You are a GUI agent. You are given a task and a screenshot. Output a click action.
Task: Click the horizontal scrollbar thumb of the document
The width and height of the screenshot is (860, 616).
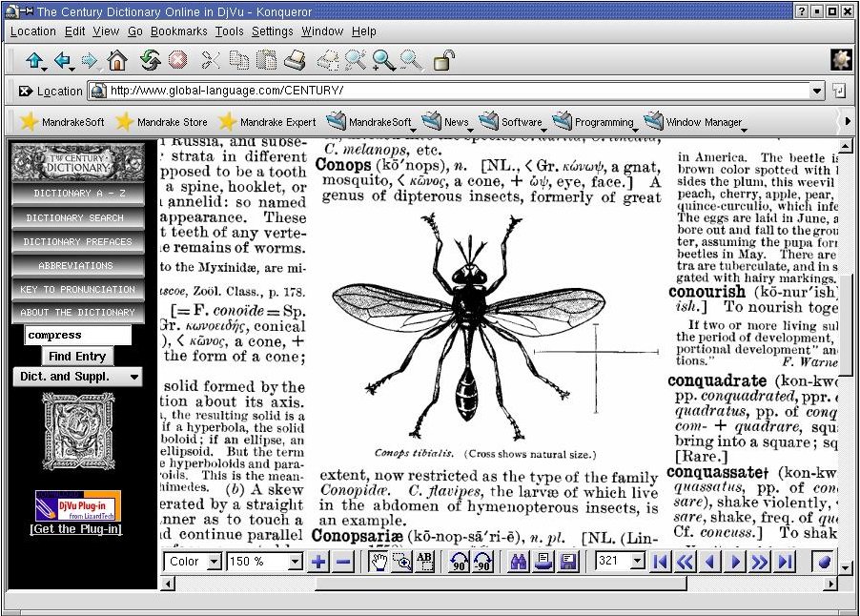coord(501,584)
